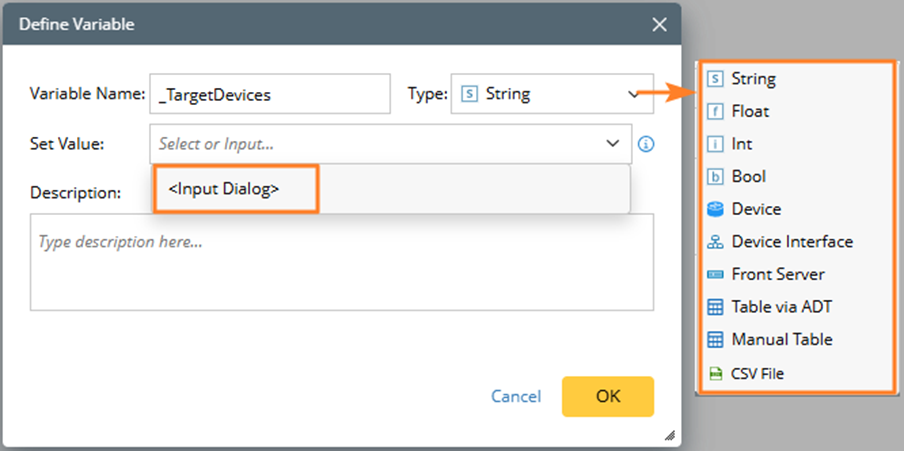Click the Bool type icon

point(715,176)
